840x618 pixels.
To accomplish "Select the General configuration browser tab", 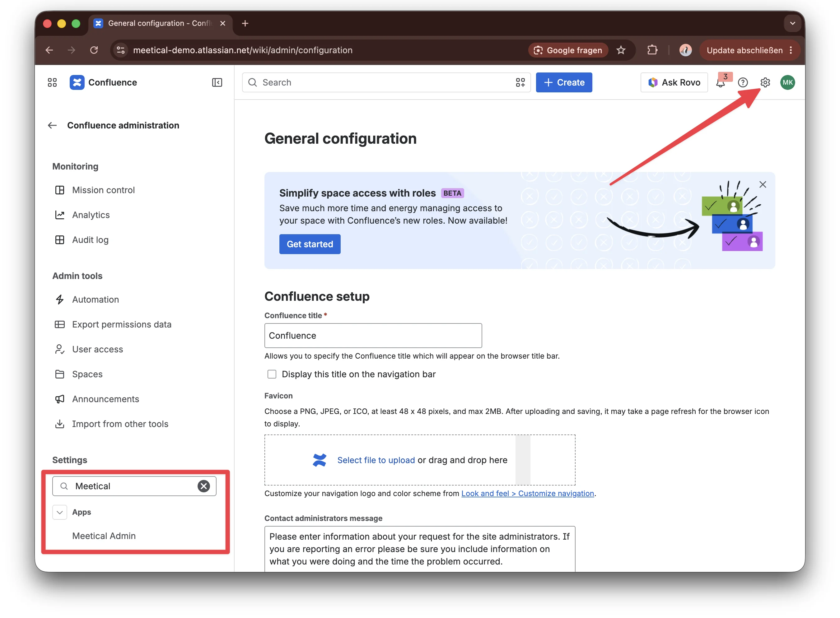I will click(x=160, y=23).
